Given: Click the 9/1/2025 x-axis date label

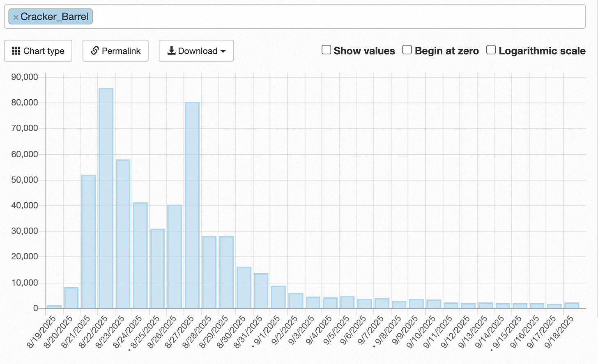Looking at the screenshot, I should click(x=267, y=332).
